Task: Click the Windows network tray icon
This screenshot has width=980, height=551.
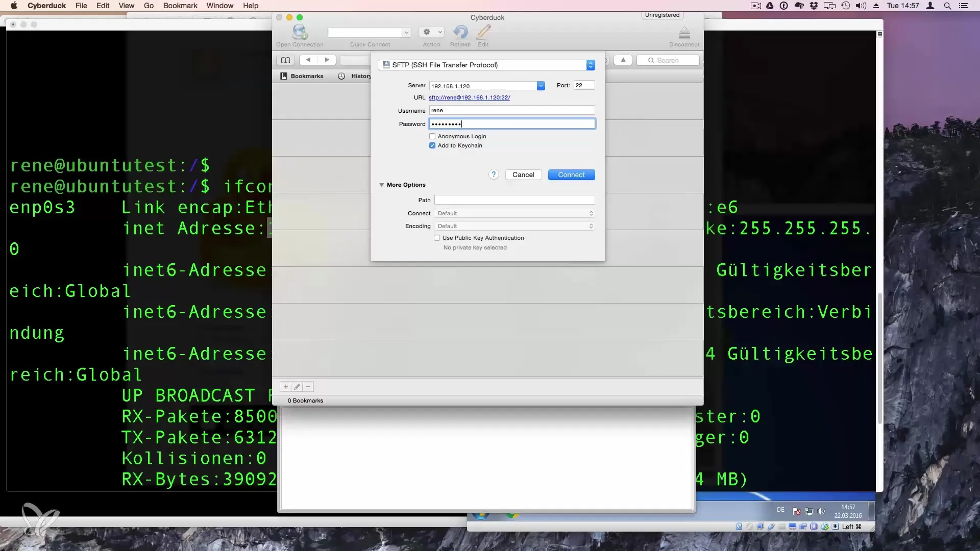Action: click(809, 511)
